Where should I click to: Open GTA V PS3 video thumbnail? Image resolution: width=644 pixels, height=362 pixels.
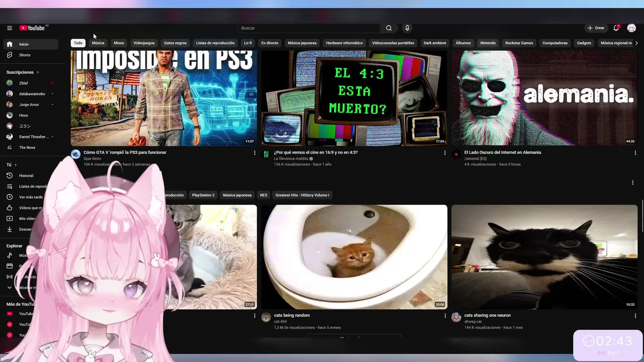click(164, 98)
